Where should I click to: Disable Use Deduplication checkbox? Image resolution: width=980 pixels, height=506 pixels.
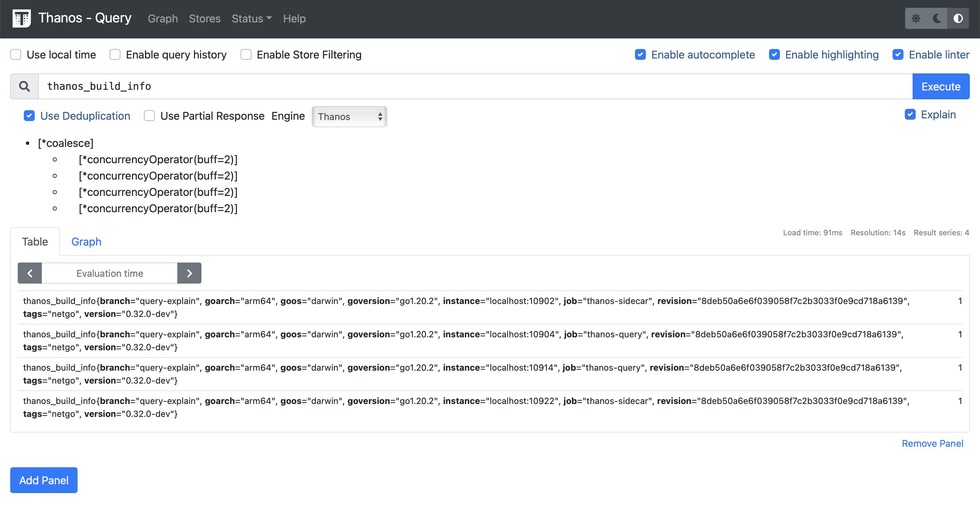(29, 116)
